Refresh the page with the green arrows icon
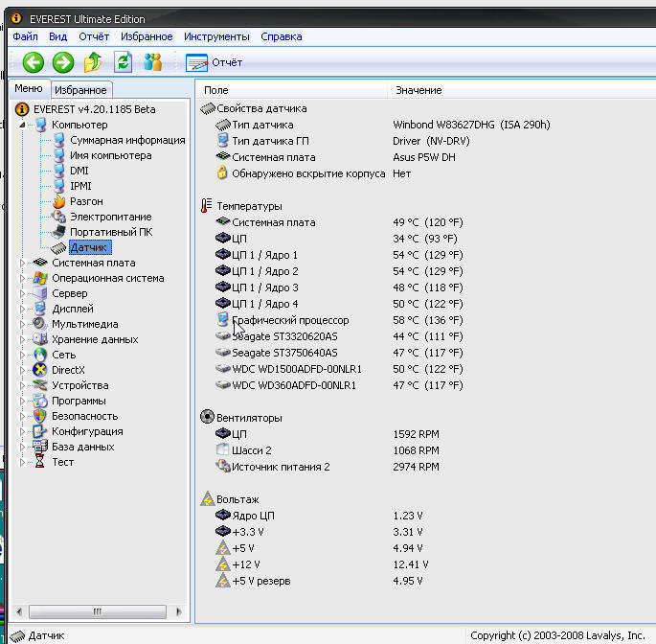Screen dimensions: 656x644 [123, 62]
